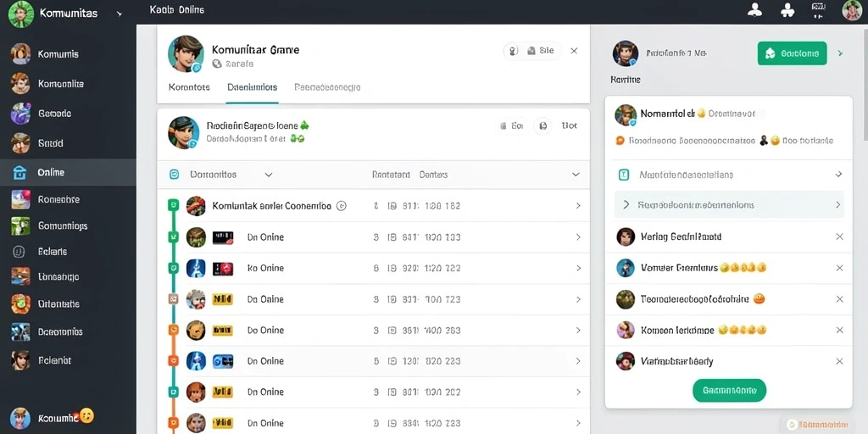Viewport: 868px width, 434px height.
Task: Click the Ilot button
Action: pos(569,126)
